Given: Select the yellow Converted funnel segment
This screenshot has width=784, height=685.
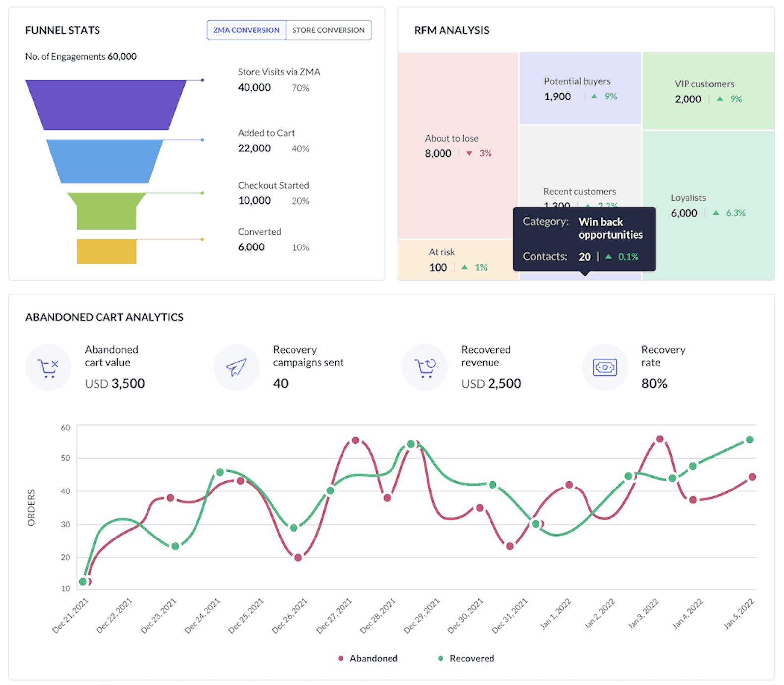Looking at the screenshot, I should (106, 251).
